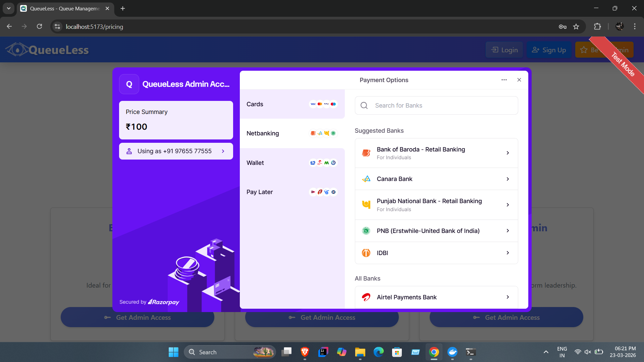The height and width of the screenshot is (362, 644).
Task: Expand Punjab National Bank Retail Banking arrow
Action: pyautogui.click(x=508, y=205)
